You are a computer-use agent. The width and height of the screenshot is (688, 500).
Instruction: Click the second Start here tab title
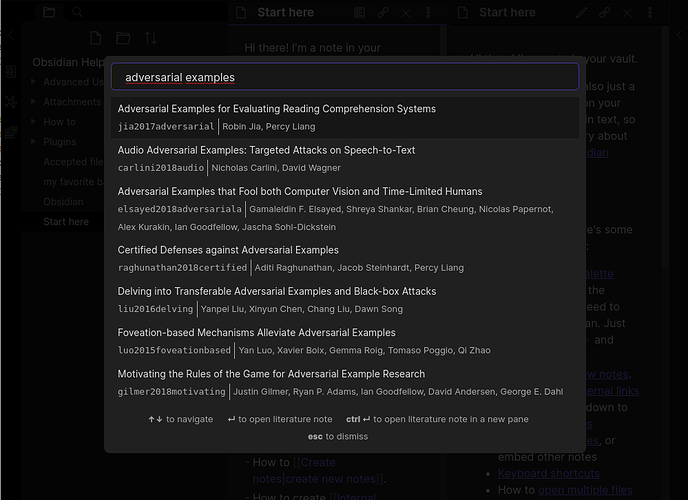507,12
